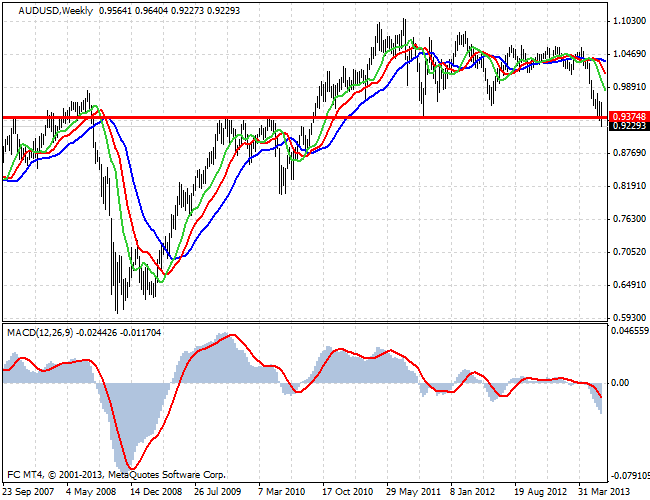Click the 0.59300 price scale value
Screen dimensions: 650x500
point(629,318)
